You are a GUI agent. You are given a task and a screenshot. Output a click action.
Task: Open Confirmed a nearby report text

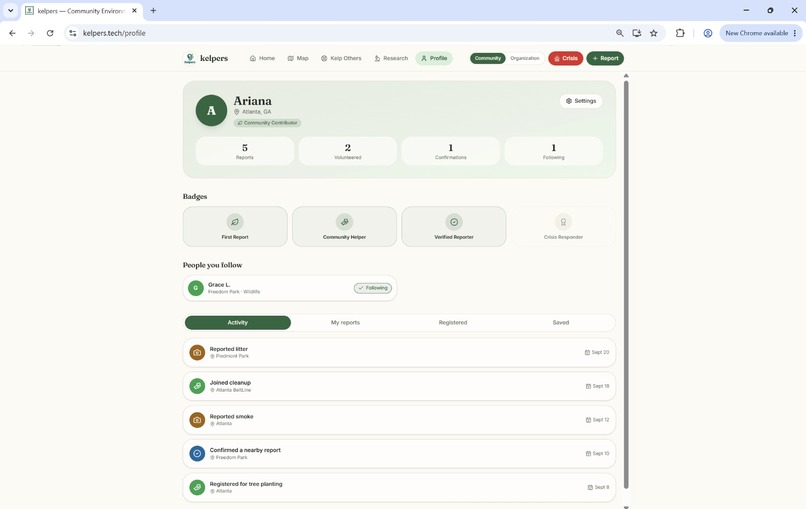(x=245, y=450)
